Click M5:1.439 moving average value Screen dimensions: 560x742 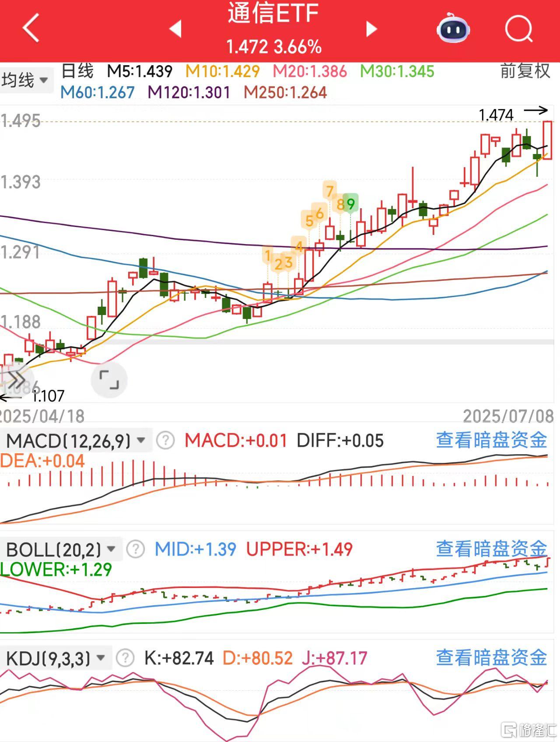tap(140, 71)
